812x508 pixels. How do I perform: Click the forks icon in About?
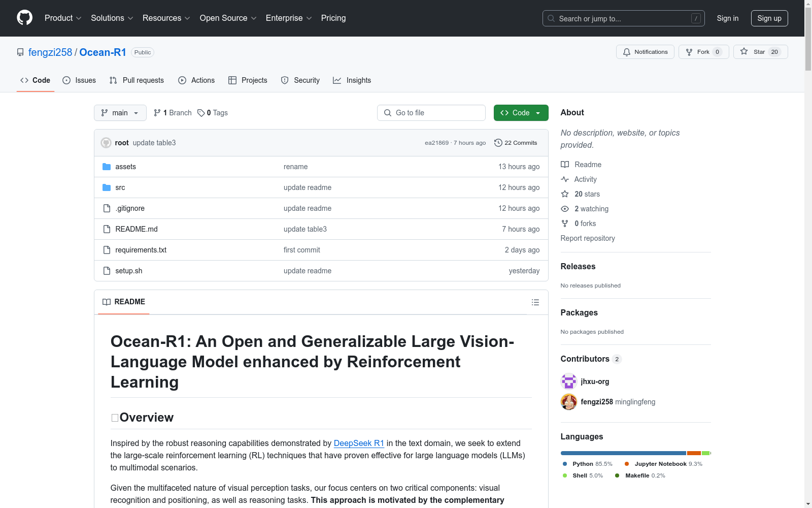(565, 224)
